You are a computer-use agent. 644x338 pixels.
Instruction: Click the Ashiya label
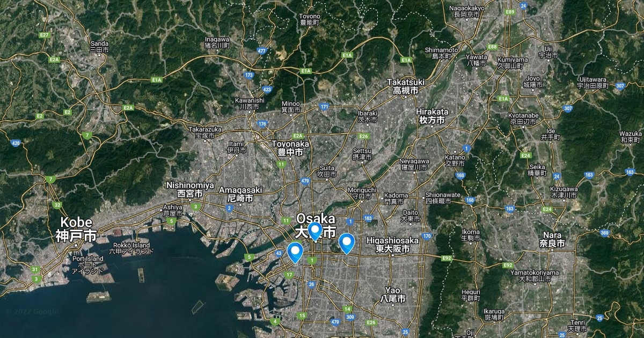pos(172,210)
